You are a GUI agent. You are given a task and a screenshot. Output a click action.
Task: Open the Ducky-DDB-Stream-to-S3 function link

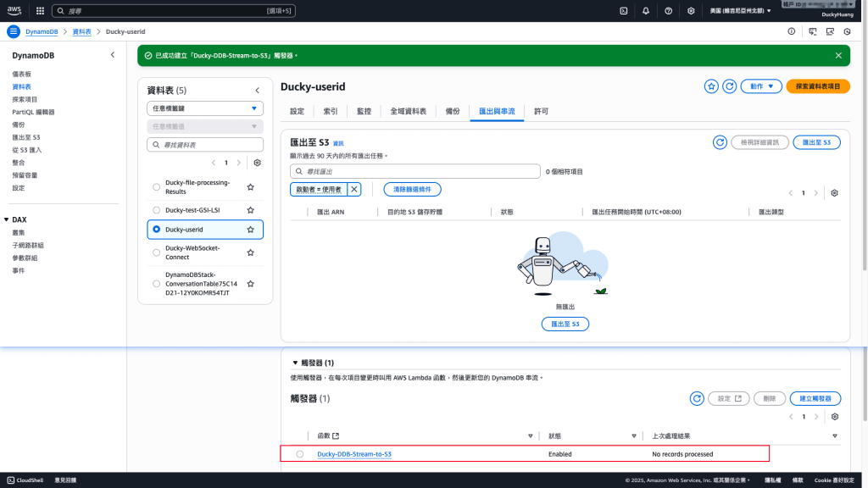click(354, 454)
